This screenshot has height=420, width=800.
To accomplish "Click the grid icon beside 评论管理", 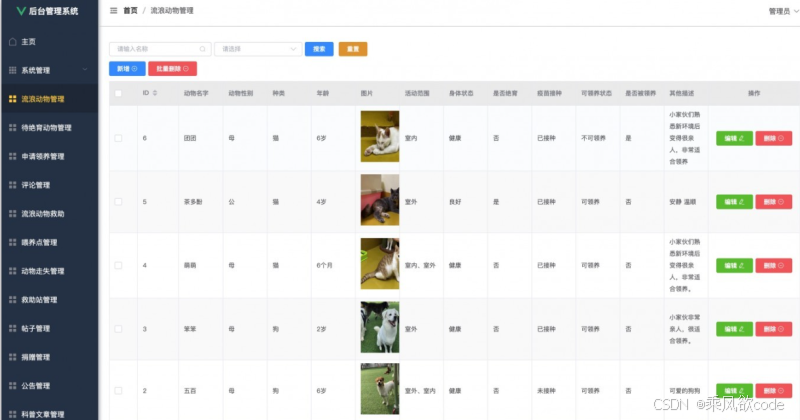I will coord(13,185).
